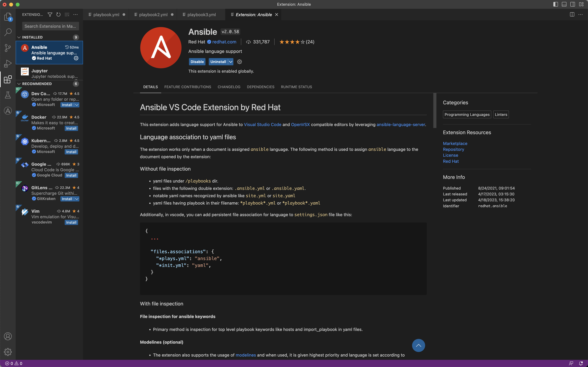Open the playbook2.yml tab
This screenshot has width=588, height=367.
click(153, 15)
